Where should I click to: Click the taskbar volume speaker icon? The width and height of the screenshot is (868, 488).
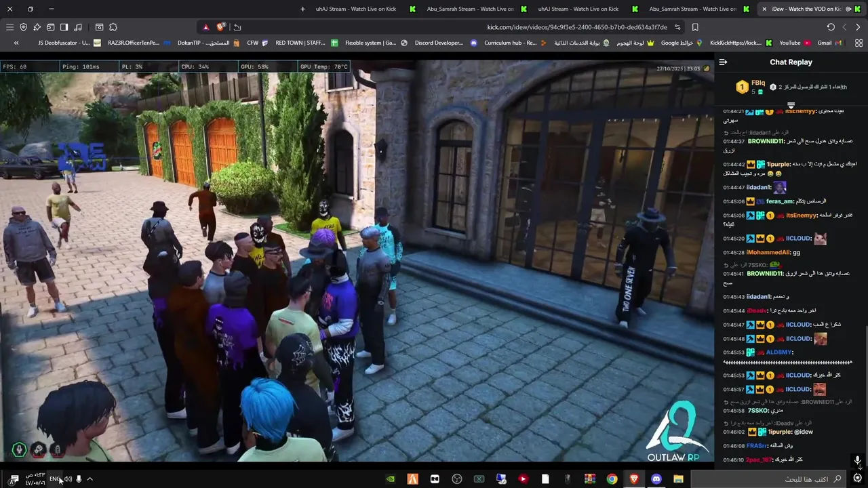click(x=68, y=479)
